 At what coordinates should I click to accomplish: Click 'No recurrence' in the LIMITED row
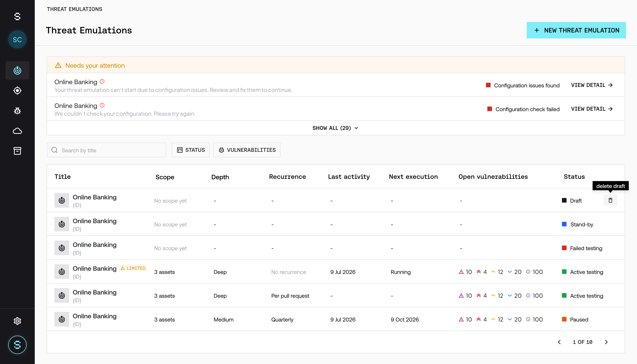click(x=289, y=272)
